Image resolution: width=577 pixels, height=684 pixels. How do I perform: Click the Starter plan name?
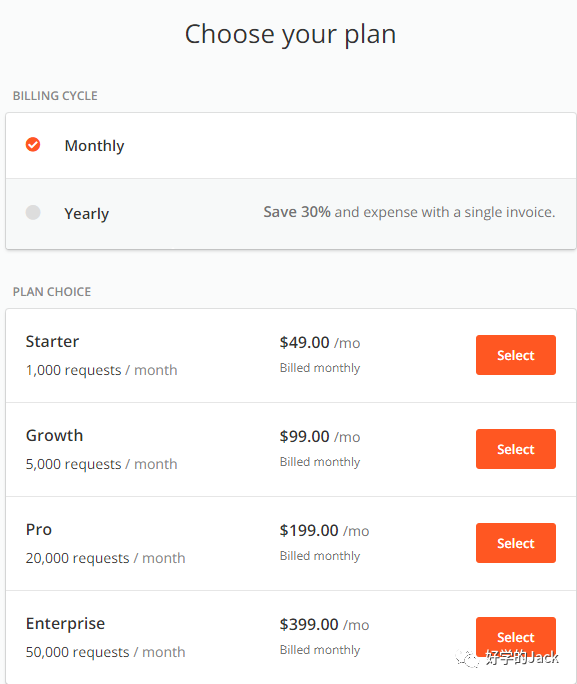52,342
